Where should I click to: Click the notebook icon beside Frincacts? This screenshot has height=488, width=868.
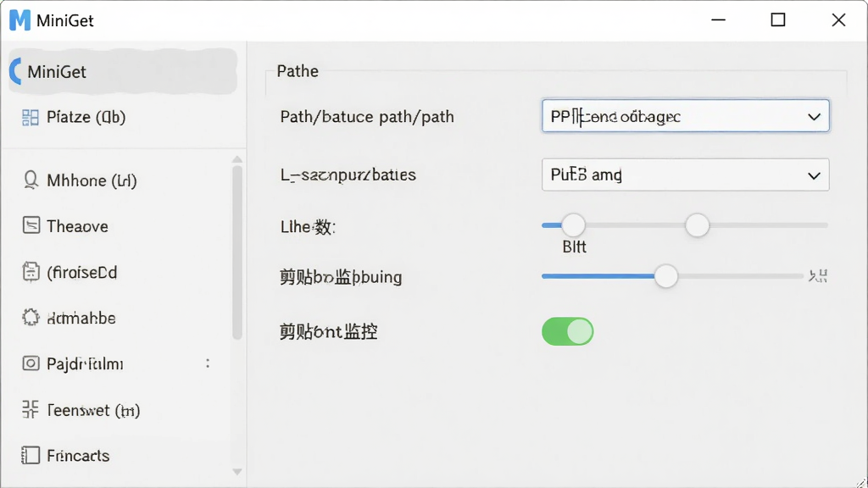[x=31, y=455]
